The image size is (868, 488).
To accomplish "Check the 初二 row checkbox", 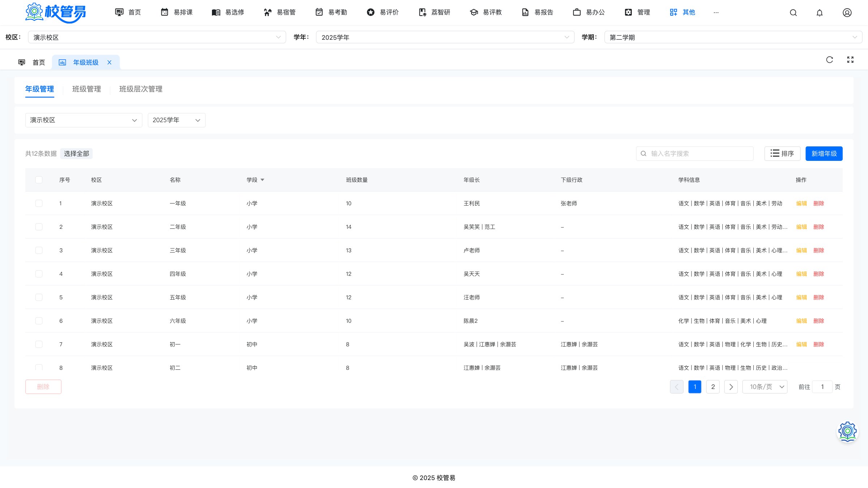I will [x=39, y=367].
